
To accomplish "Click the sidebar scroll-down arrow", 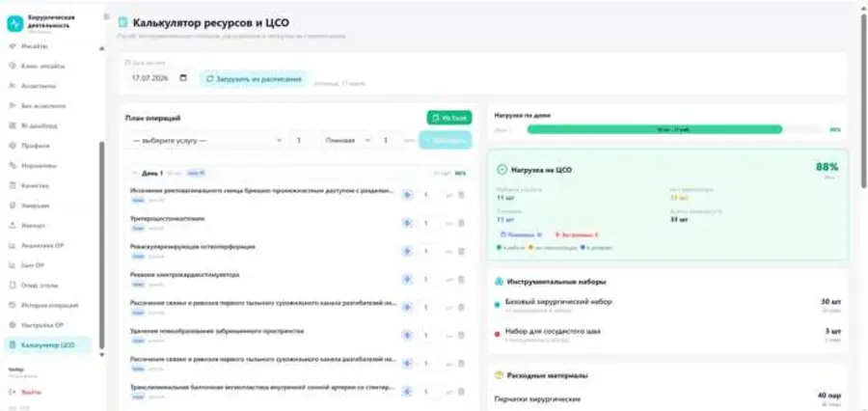I will click(x=102, y=354).
